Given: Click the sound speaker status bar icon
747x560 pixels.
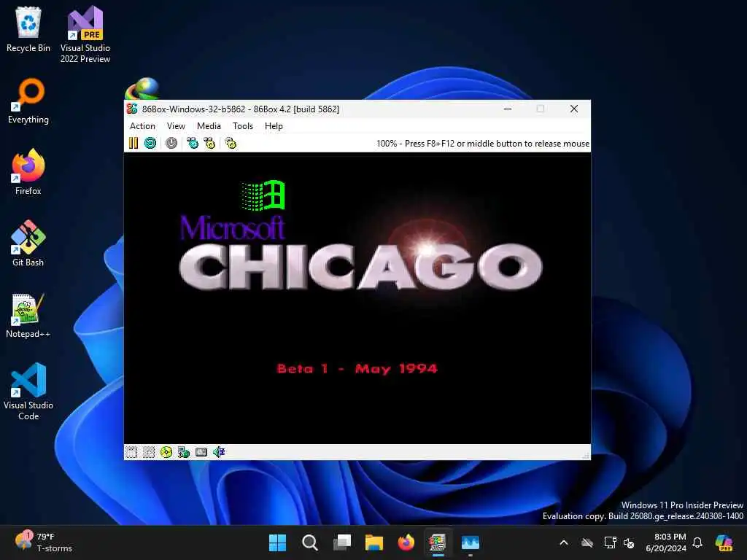Looking at the screenshot, I should pyautogui.click(x=219, y=452).
